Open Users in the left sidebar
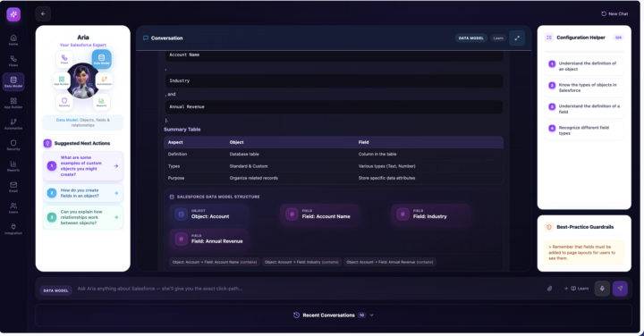This screenshot has width=644, height=336. [13, 207]
